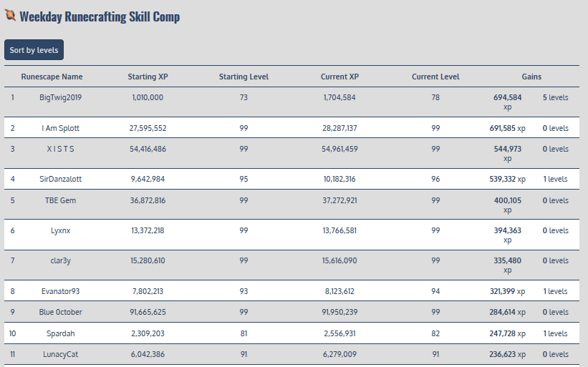Open clar3y player entry
588x367 pixels.
click(x=60, y=260)
